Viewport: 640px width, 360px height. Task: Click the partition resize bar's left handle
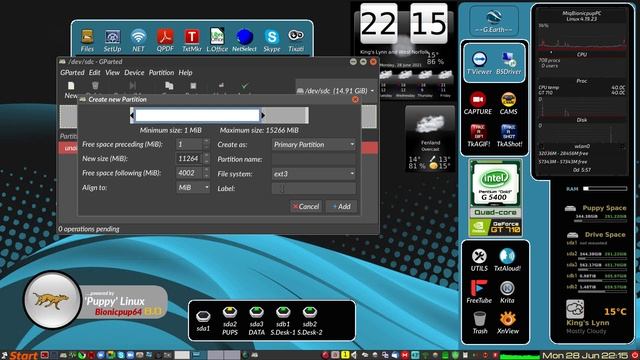pos(132,116)
